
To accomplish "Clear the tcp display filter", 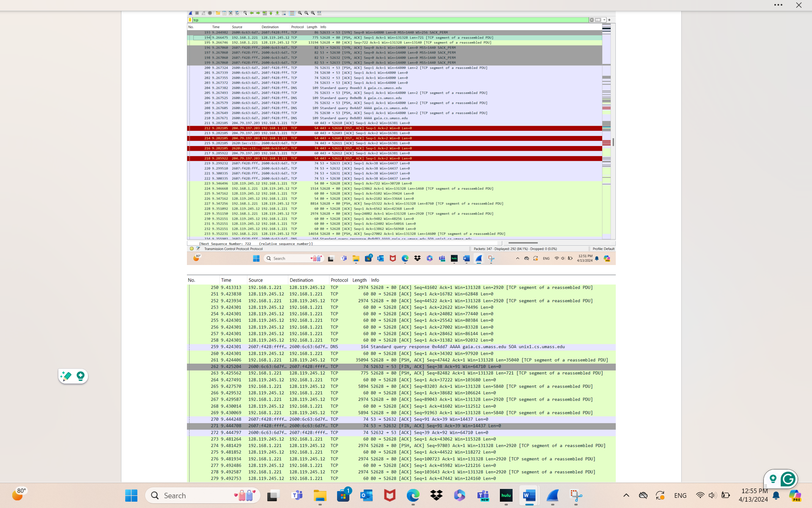I will click(592, 20).
